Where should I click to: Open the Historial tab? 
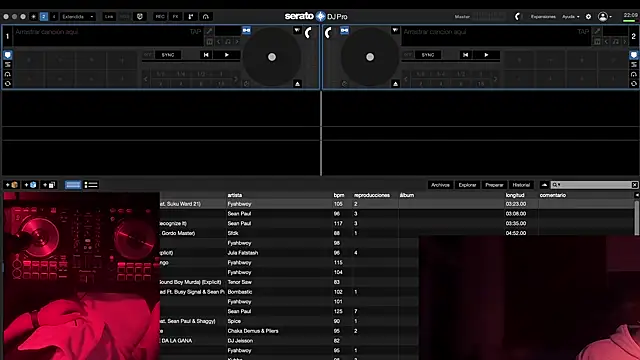click(521, 185)
